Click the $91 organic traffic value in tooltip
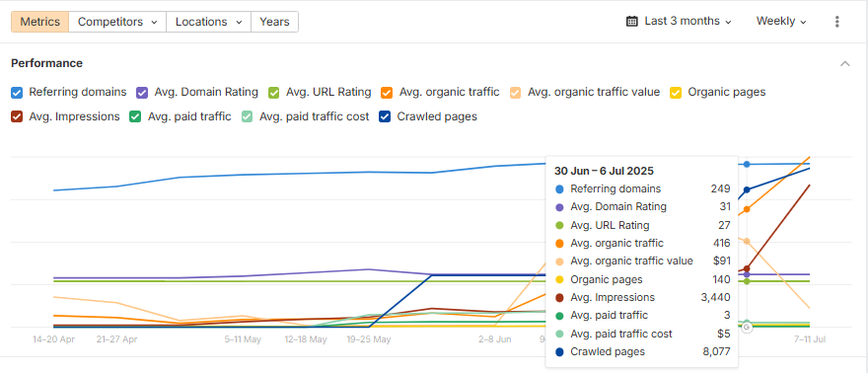Image resolution: width=868 pixels, height=373 pixels. click(722, 261)
